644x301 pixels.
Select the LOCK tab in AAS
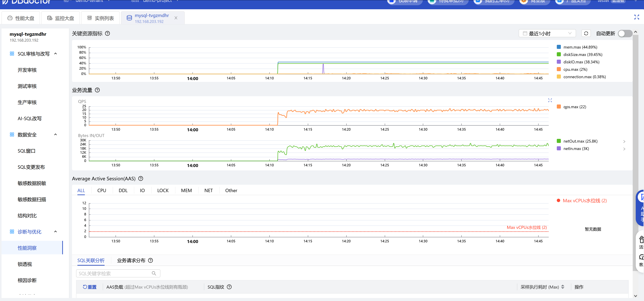163,190
